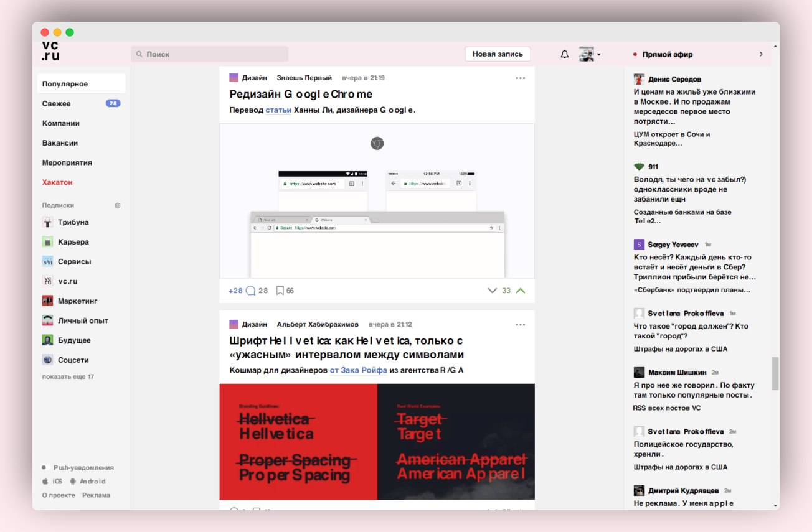
Task: Click the page vertical scrollbar thumb
Action: [775, 373]
